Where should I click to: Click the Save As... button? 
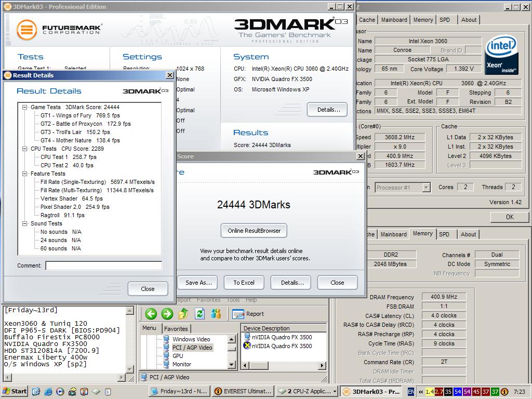point(198,283)
